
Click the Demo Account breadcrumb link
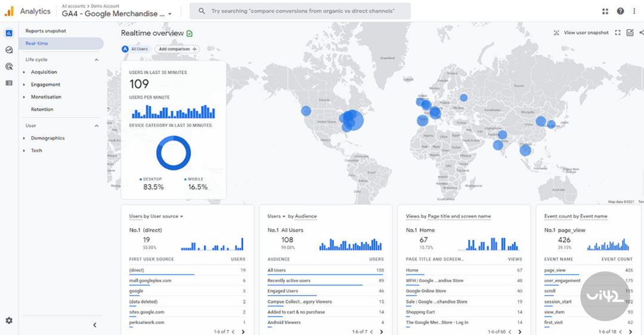(x=105, y=6)
